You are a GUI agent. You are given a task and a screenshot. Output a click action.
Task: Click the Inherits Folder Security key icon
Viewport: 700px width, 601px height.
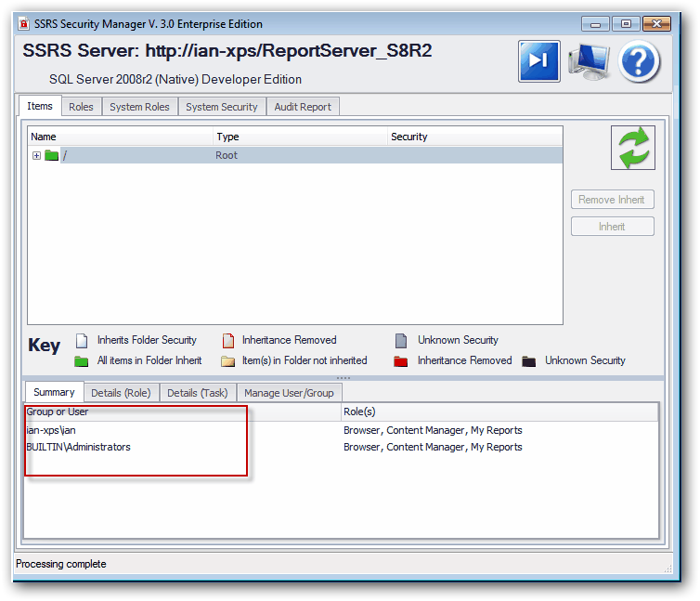click(x=82, y=341)
